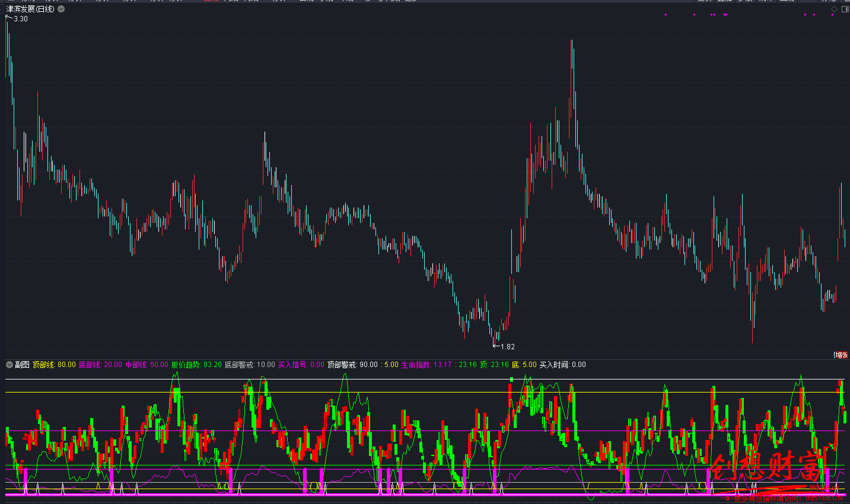Click the 增涨 tag at the chart's right edge
Screen dimensions: 850x504
tap(841, 355)
